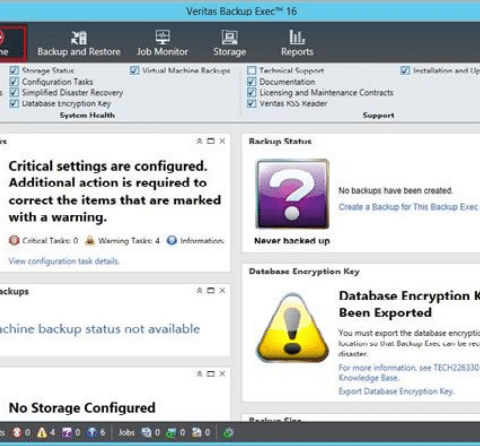Click the machine backup status not available link
Image resolution: width=480 pixels, height=446 pixels.
(x=100, y=329)
